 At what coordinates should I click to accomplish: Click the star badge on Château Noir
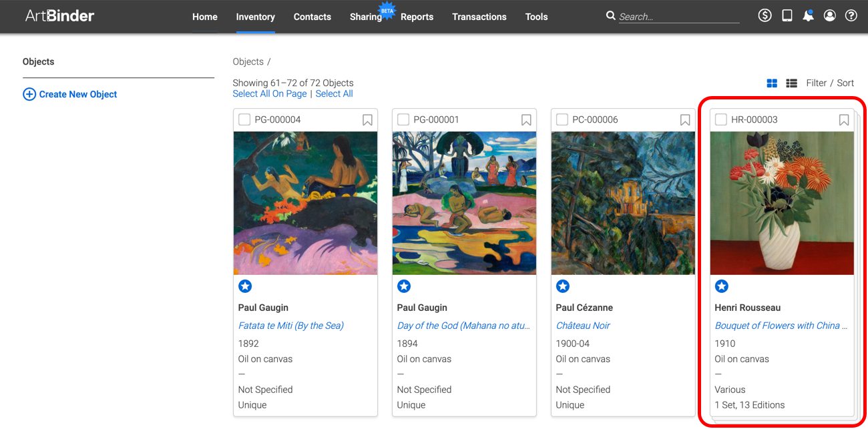click(x=563, y=286)
